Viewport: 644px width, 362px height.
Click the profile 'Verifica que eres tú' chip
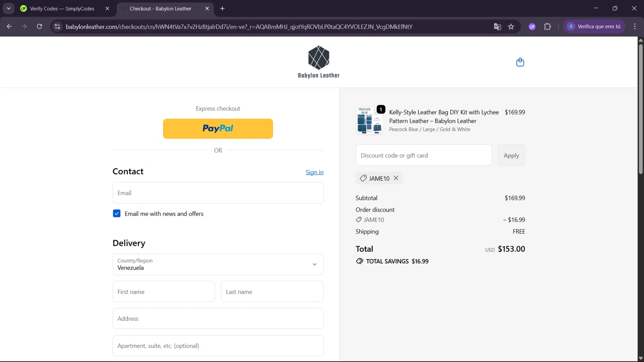tap(594, 27)
